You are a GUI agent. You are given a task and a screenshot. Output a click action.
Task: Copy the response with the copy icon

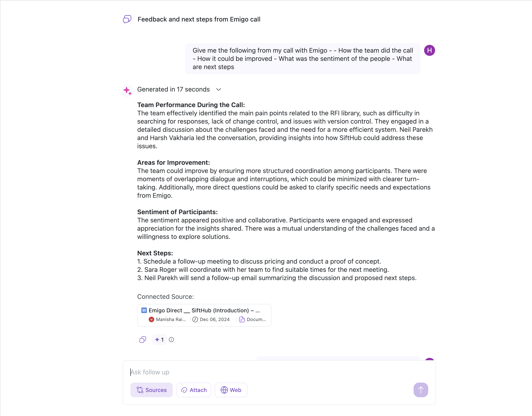(143, 340)
